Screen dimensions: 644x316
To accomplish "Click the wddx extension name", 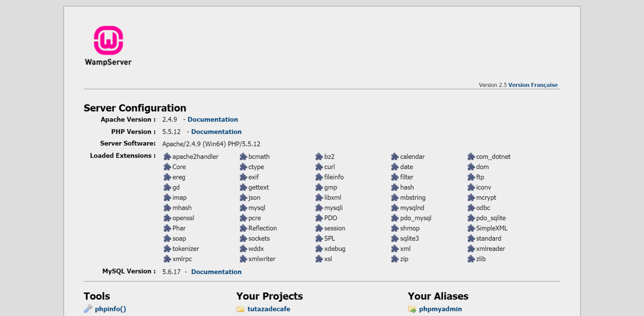I will [x=256, y=248].
